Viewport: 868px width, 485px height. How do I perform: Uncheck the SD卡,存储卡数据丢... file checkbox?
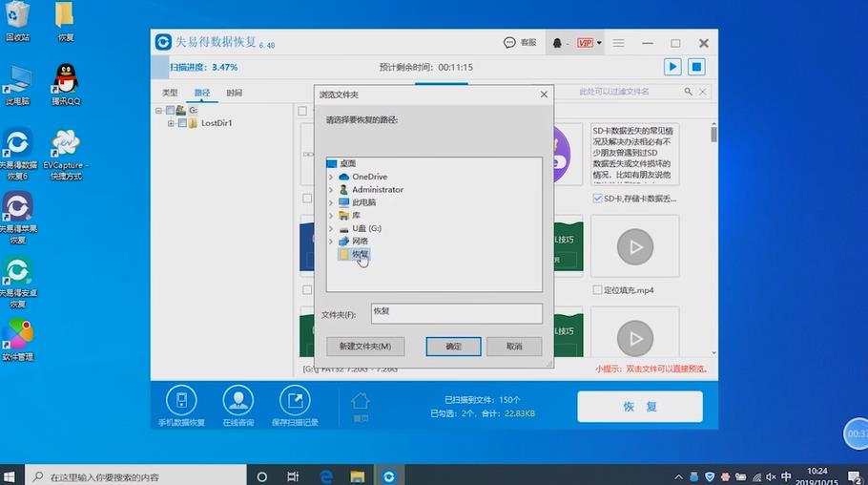pos(597,199)
